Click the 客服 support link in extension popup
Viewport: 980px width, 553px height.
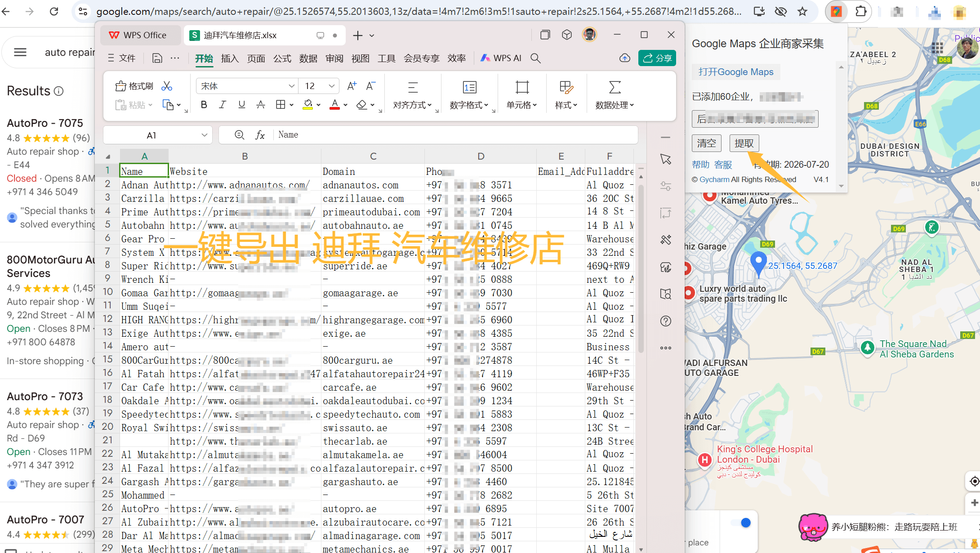tap(723, 165)
